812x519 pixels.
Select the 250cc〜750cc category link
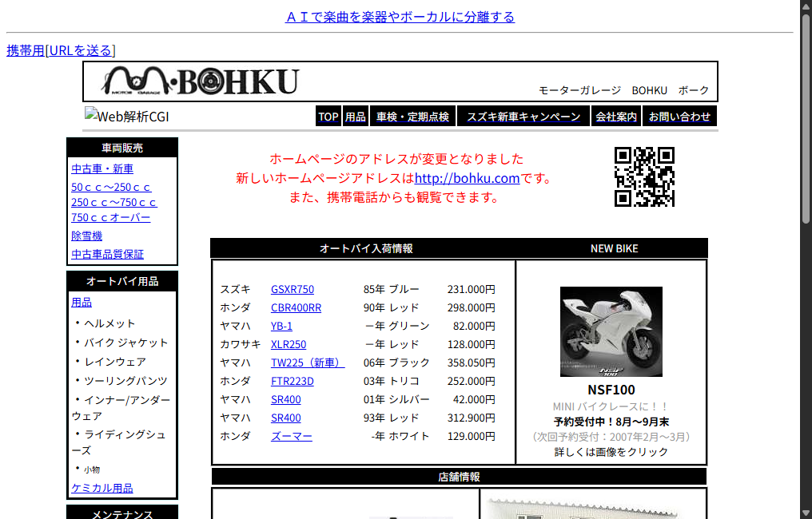click(114, 202)
